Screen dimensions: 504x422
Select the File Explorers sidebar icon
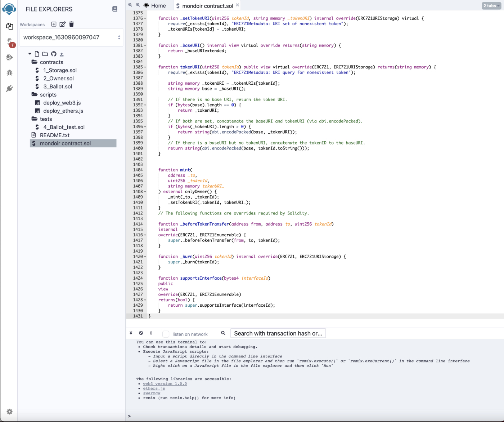9,26
